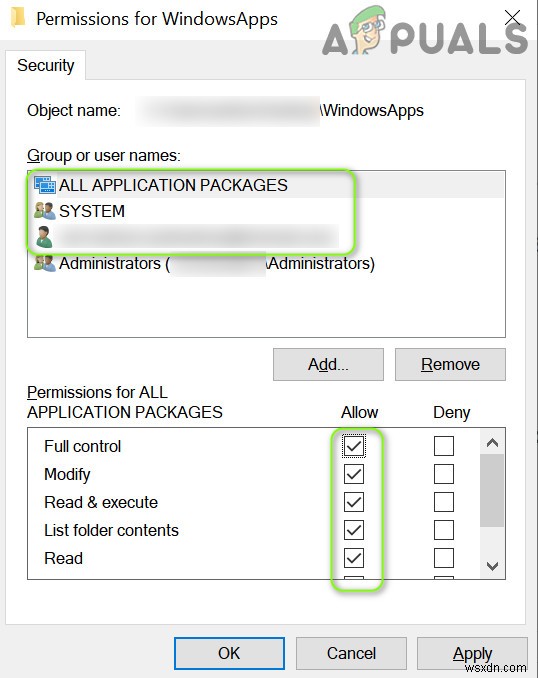Click the permissions list scrollbar thumb
Image resolution: width=538 pixels, height=678 pixels.
[492, 490]
